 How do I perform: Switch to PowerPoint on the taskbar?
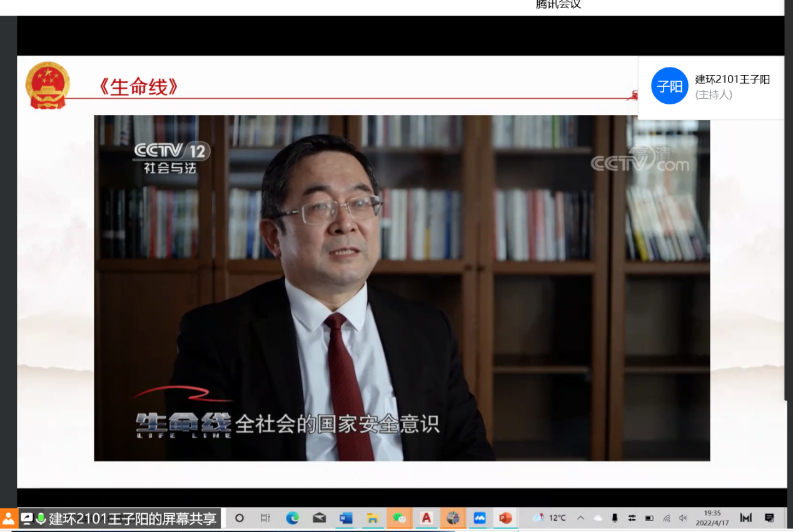tap(505, 518)
